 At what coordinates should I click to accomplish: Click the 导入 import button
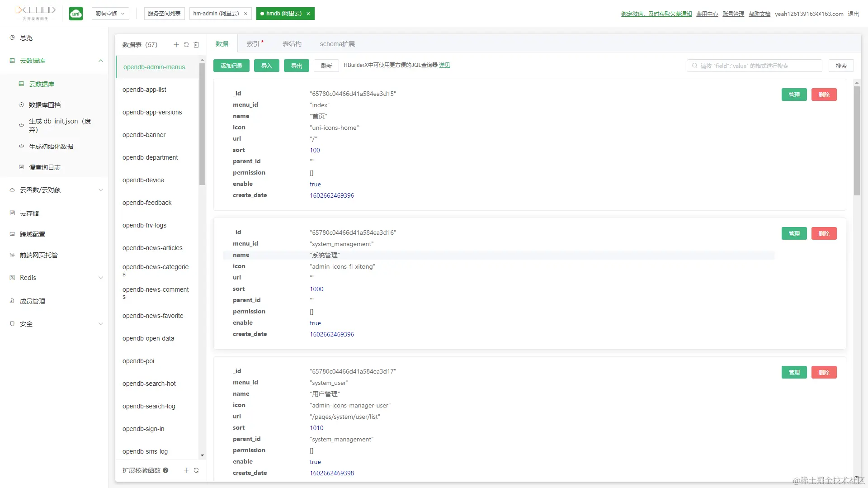(267, 66)
